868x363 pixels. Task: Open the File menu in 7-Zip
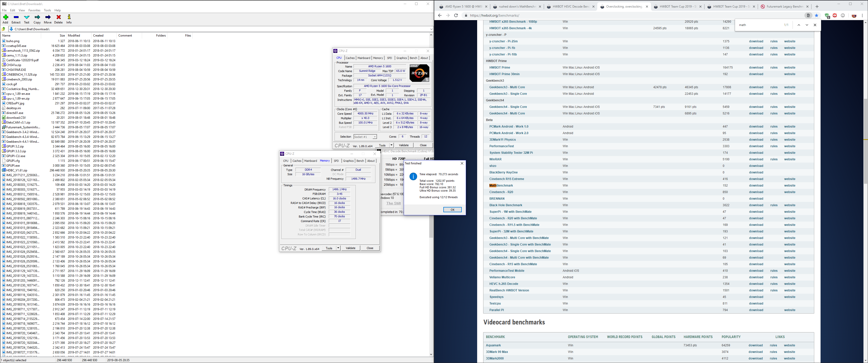tap(4, 10)
